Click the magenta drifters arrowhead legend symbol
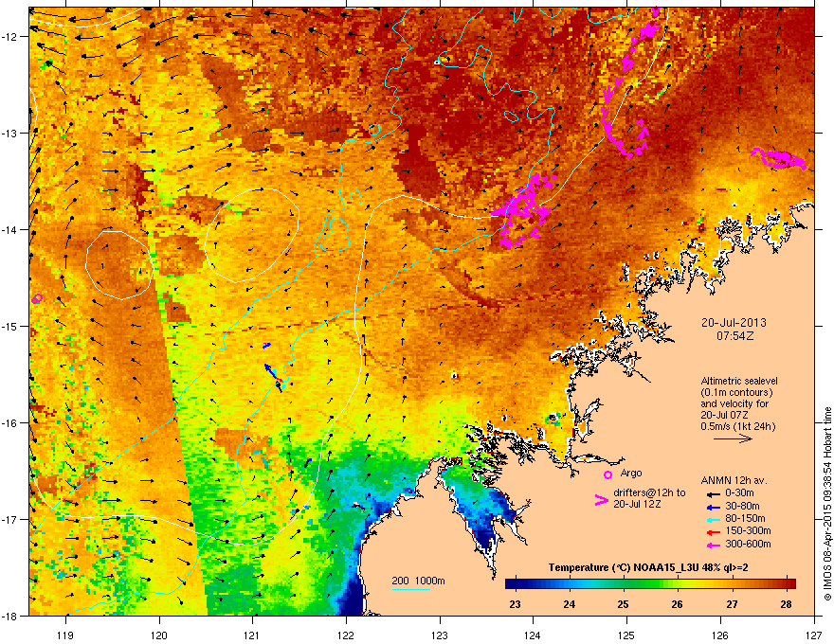The height and width of the screenshot is (644, 834). (601, 500)
